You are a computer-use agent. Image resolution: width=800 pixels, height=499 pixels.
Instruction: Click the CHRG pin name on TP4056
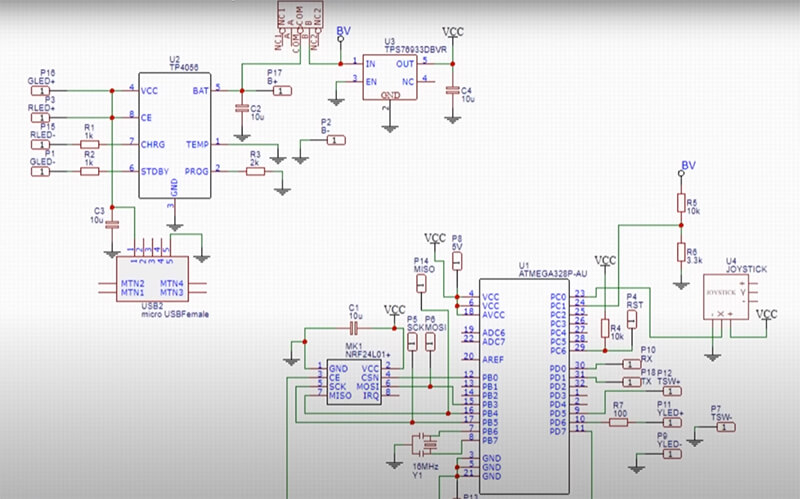tap(153, 144)
